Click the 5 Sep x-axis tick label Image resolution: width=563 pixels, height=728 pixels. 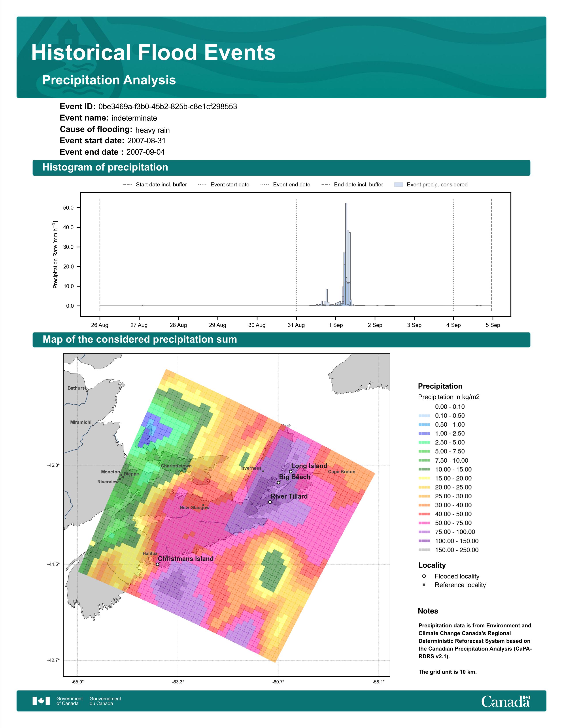[x=493, y=325]
